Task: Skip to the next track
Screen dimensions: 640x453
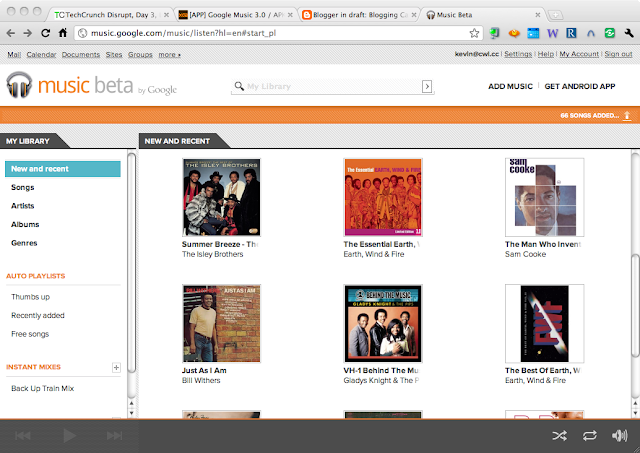Action: click(x=114, y=435)
